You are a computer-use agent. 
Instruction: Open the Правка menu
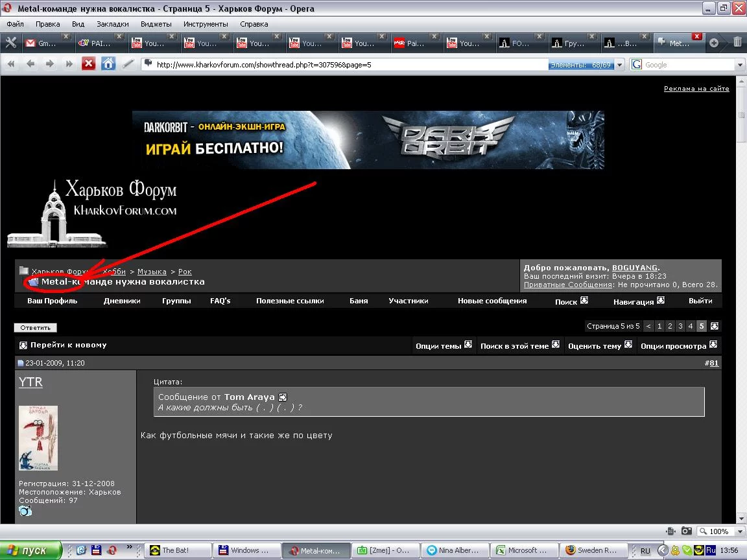pyautogui.click(x=47, y=24)
